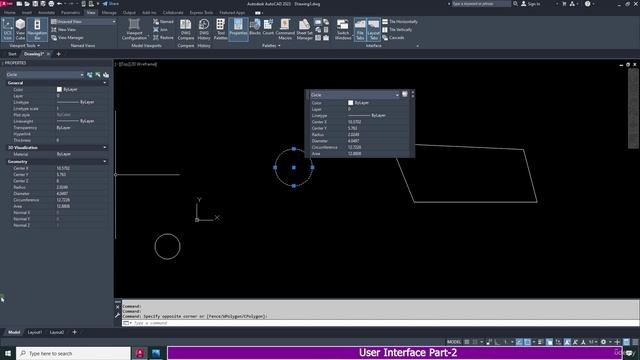Open the Home ribbon tab
This screenshot has width=640, height=360.
coord(10,13)
